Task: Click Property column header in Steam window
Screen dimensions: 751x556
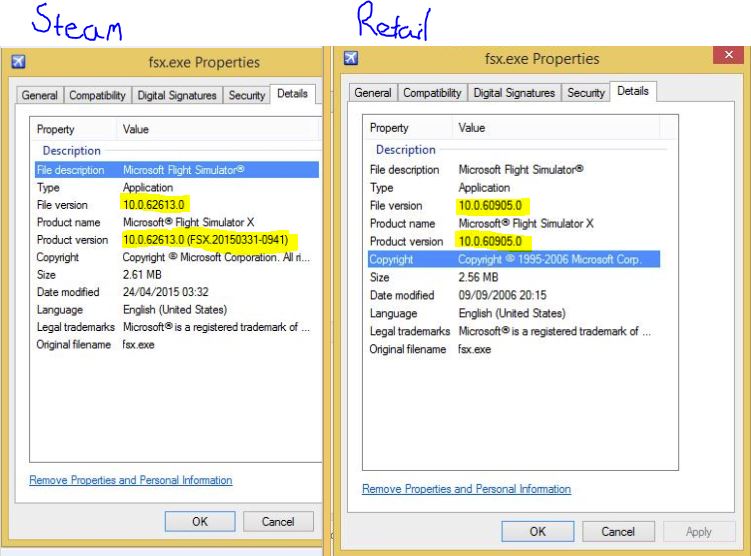Action: (x=74, y=129)
